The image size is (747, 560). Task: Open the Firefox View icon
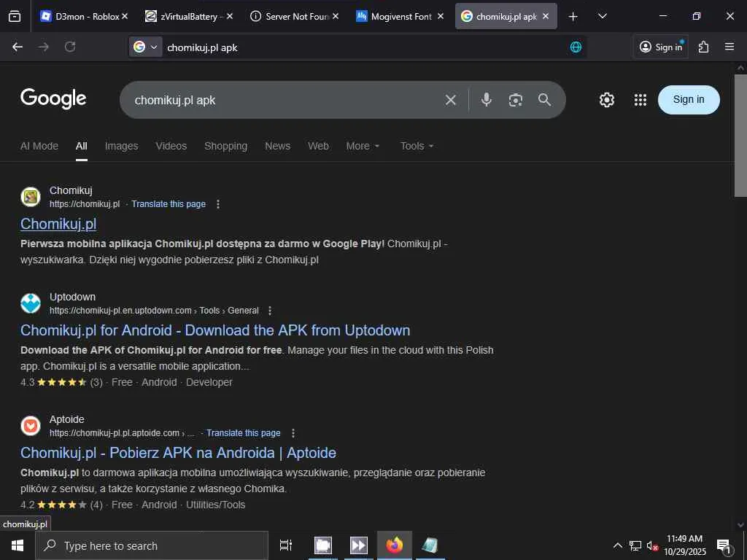click(x=15, y=16)
